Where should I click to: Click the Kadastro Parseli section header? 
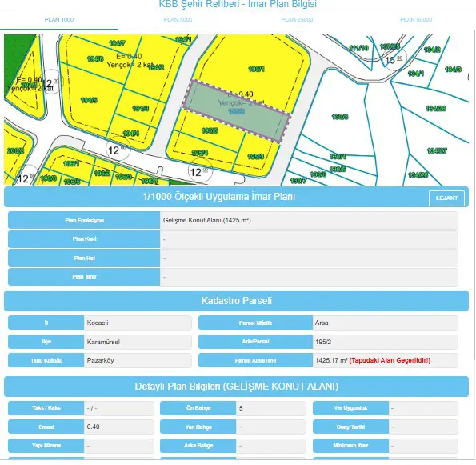tap(236, 301)
